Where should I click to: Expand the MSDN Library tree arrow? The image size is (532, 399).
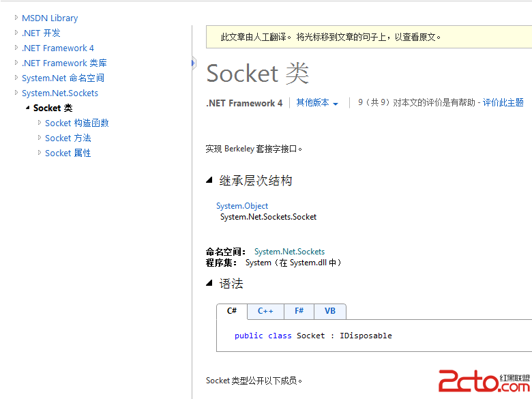coord(16,17)
